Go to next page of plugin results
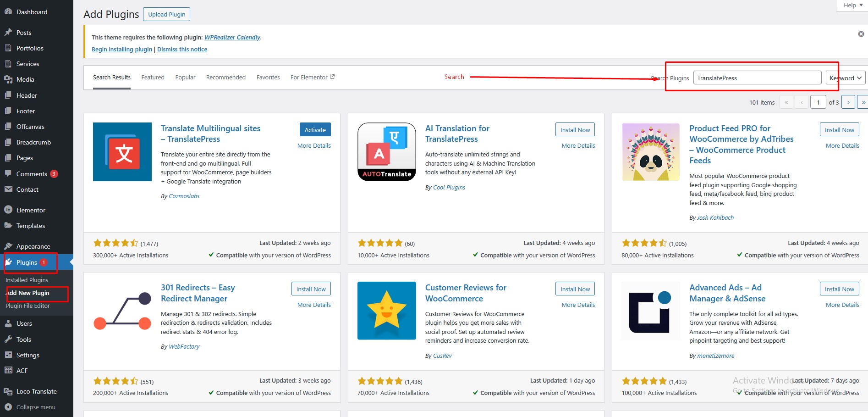 point(848,102)
